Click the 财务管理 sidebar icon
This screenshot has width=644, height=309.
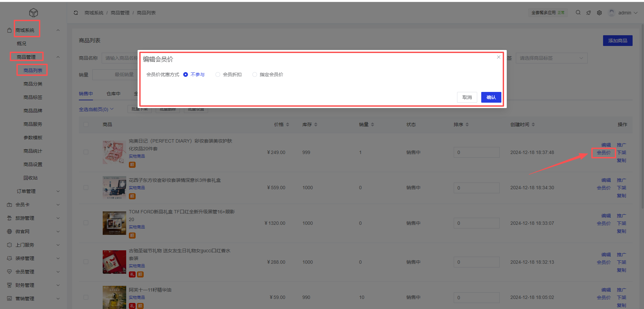click(x=9, y=285)
